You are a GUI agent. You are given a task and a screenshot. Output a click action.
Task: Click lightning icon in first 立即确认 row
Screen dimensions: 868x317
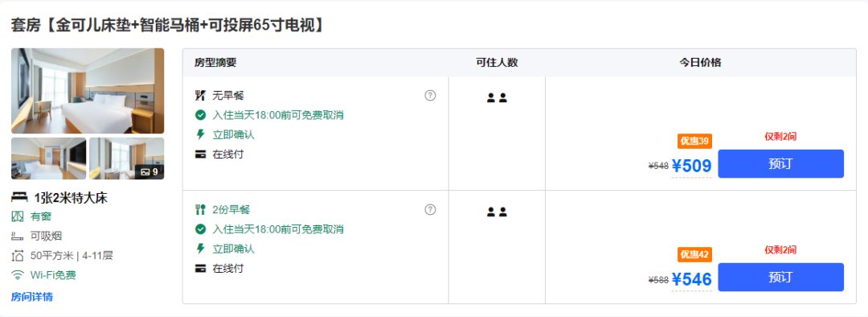pos(200,134)
